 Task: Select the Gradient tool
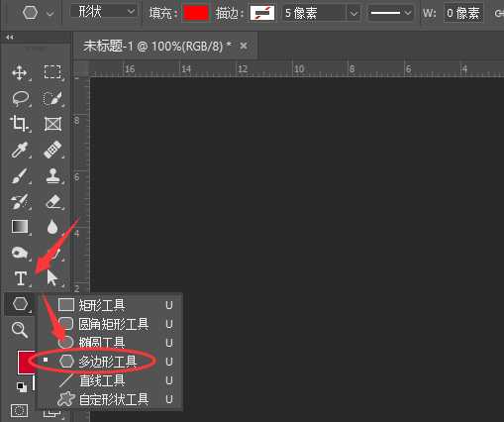(20, 227)
